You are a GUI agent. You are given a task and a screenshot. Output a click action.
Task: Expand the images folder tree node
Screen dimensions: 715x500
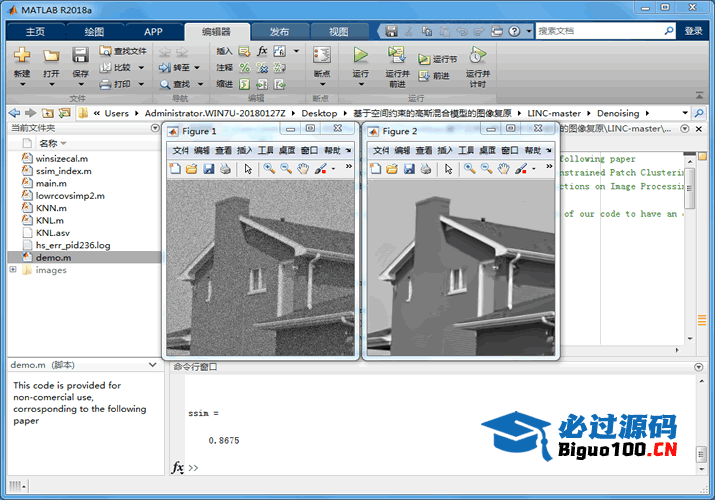pyautogui.click(x=13, y=269)
